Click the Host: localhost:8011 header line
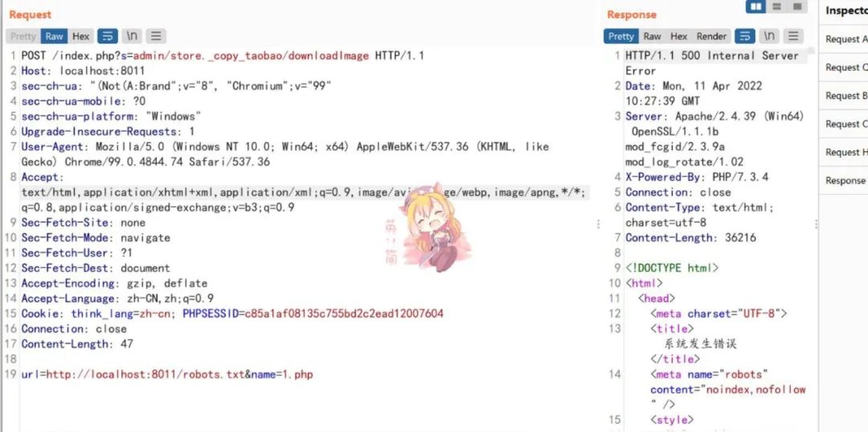 (x=83, y=71)
